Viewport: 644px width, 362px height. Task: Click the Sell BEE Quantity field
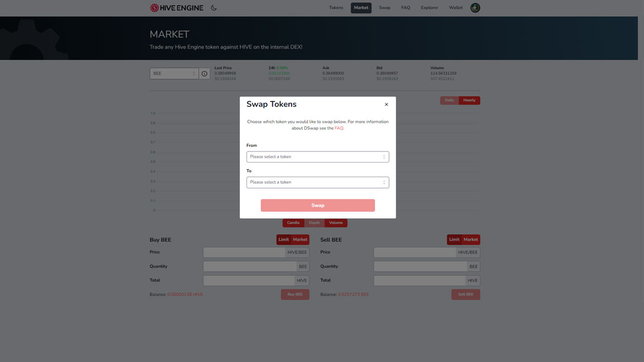click(x=420, y=266)
